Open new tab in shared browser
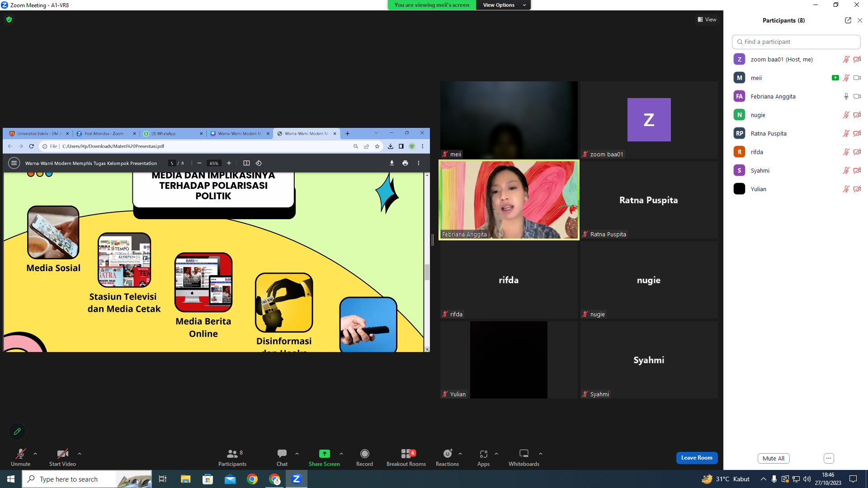The image size is (868, 488). pos(347,133)
